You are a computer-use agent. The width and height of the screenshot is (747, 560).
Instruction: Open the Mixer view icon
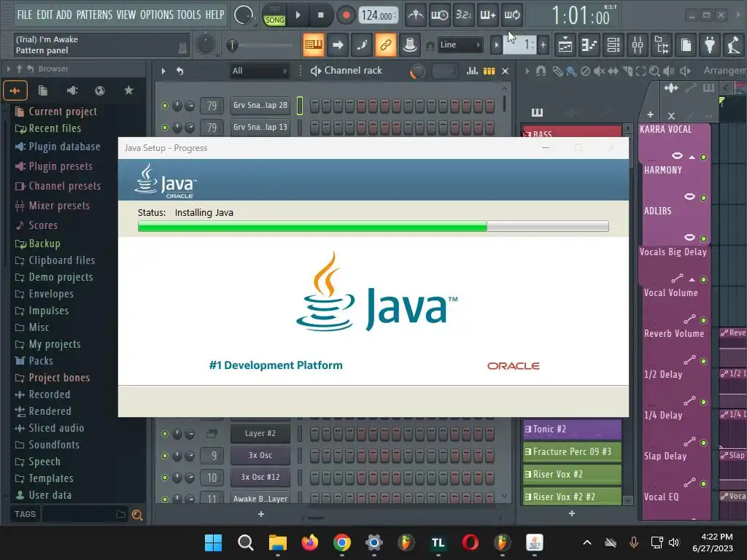638,45
